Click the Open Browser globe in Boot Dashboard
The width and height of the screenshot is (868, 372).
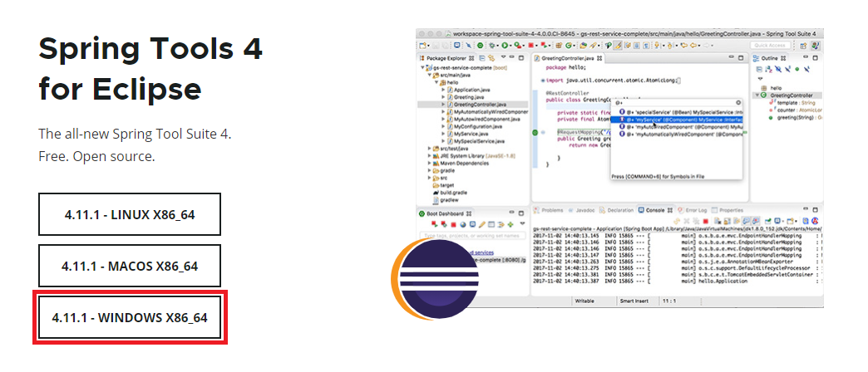(463, 224)
